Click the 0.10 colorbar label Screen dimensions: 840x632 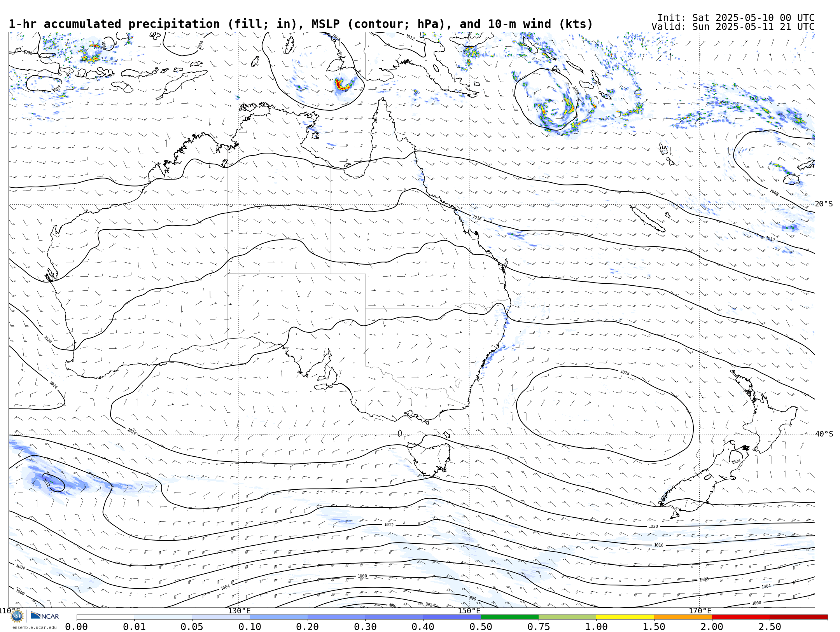tap(250, 627)
